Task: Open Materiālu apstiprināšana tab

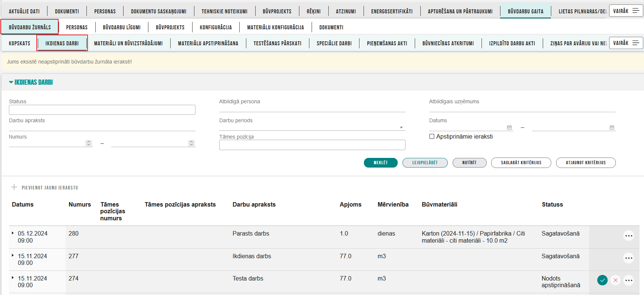Action: click(x=208, y=43)
